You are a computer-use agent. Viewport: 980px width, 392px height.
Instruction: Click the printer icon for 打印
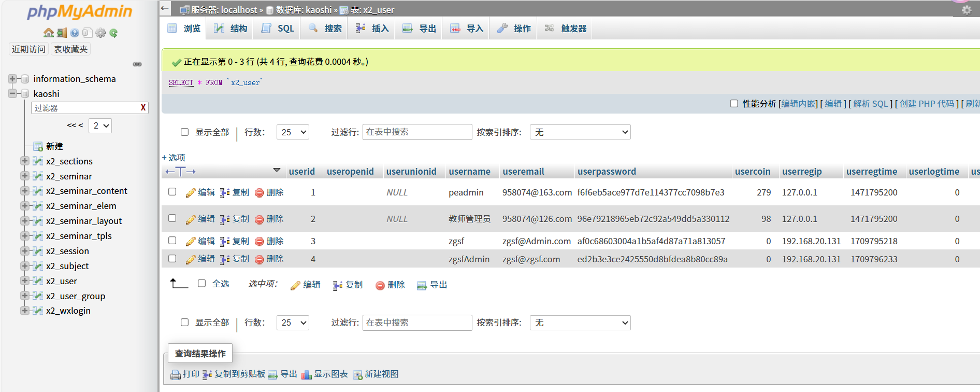[x=176, y=374]
